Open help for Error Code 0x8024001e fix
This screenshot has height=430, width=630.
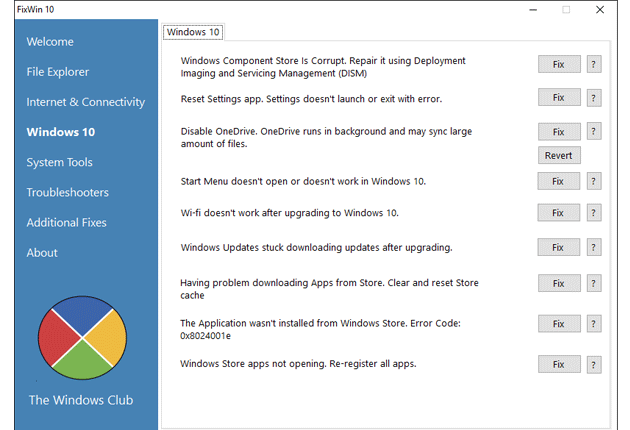pos(594,324)
